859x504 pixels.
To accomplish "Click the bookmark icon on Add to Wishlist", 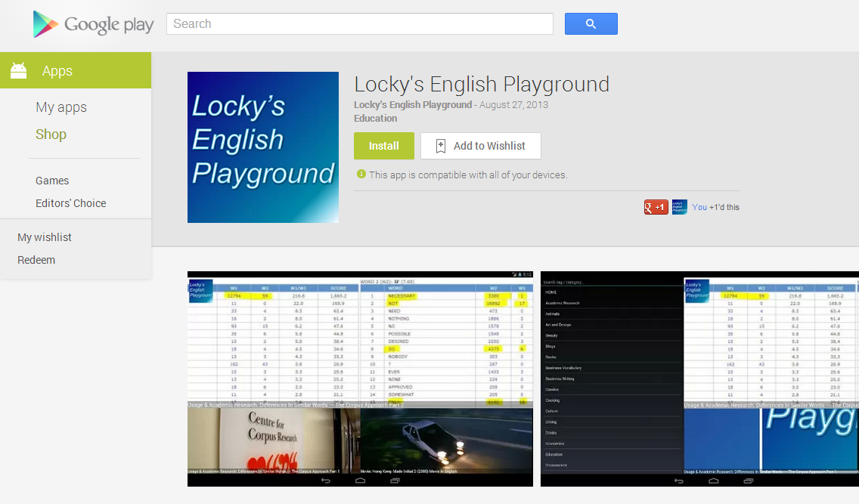I will tap(440, 146).
